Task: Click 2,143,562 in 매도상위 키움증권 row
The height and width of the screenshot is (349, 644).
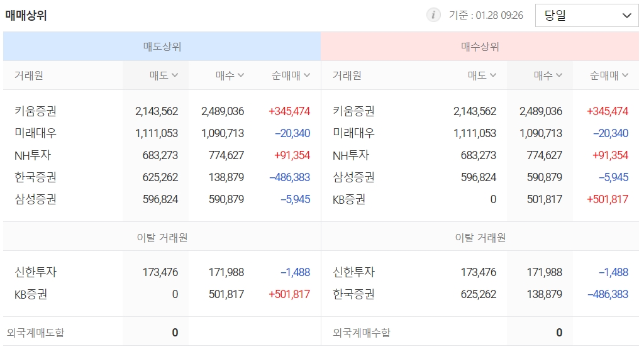Action: click(157, 111)
